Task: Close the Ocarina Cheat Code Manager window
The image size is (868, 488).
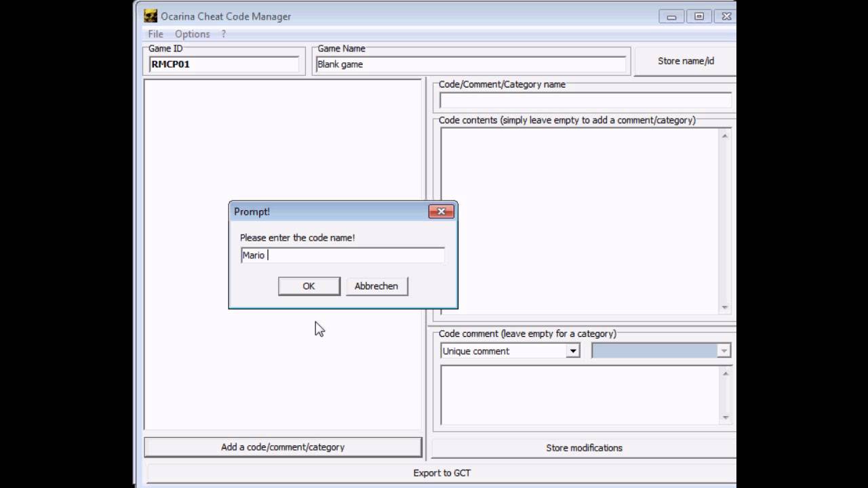Action: click(726, 17)
